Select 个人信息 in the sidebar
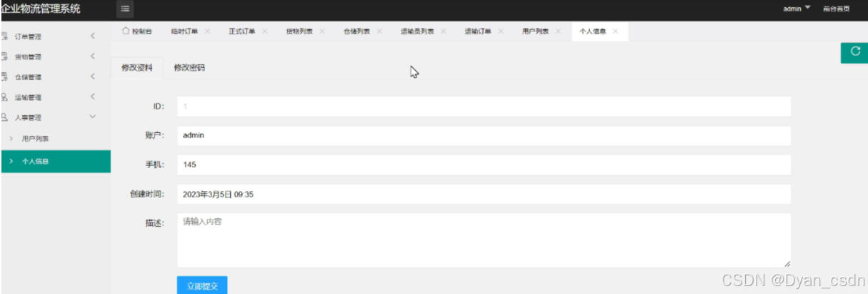This screenshot has width=868, height=294. [x=56, y=161]
